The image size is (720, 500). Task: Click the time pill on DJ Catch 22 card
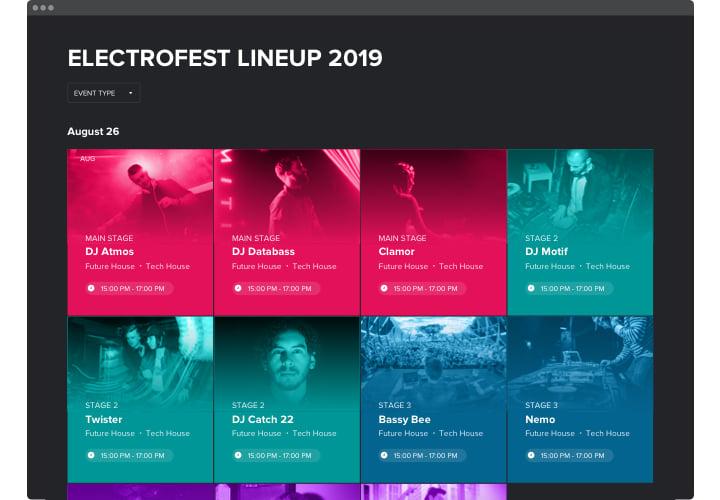pos(275,455)
